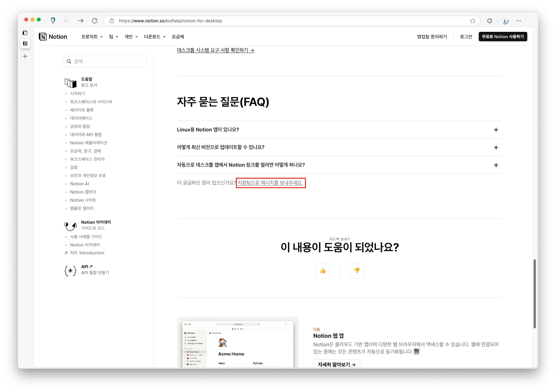Click the Notion logo in the navigation bar
The image size is (556, 392).
point(53,37)
